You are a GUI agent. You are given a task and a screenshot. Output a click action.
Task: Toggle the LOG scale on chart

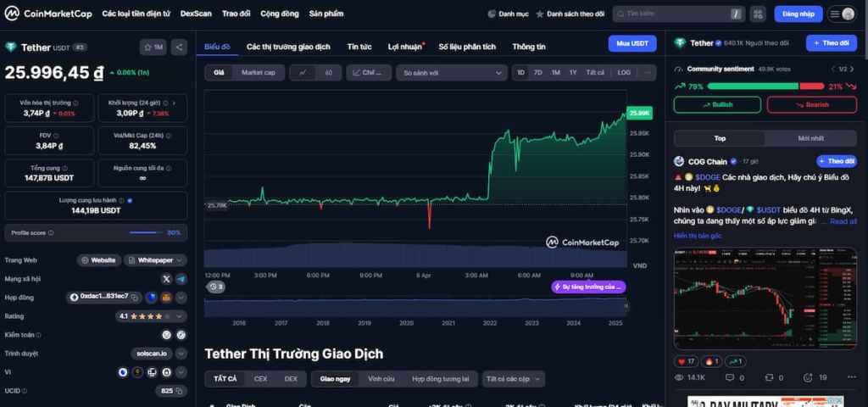click(624, 73)
